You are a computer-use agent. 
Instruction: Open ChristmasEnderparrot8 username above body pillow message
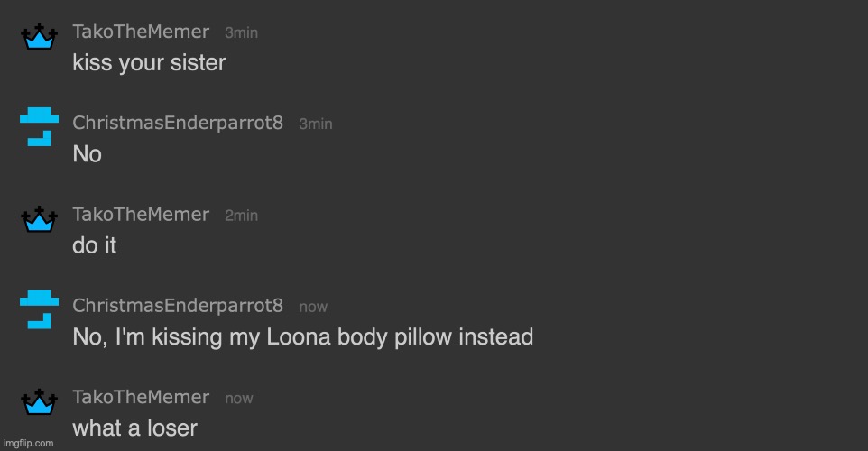click(178, 306)
